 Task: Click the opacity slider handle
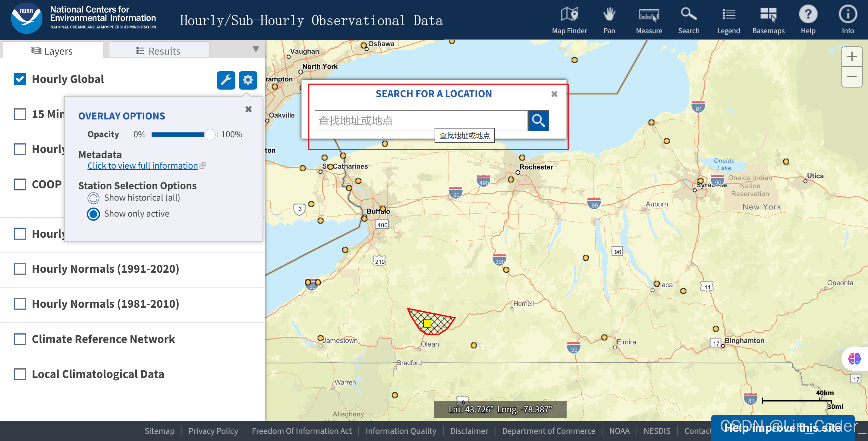click(209, 135)
